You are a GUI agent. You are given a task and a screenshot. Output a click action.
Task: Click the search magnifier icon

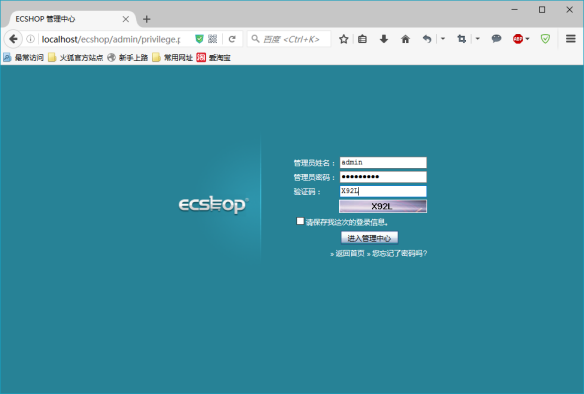pyautogui.click(x=255, y=39)
